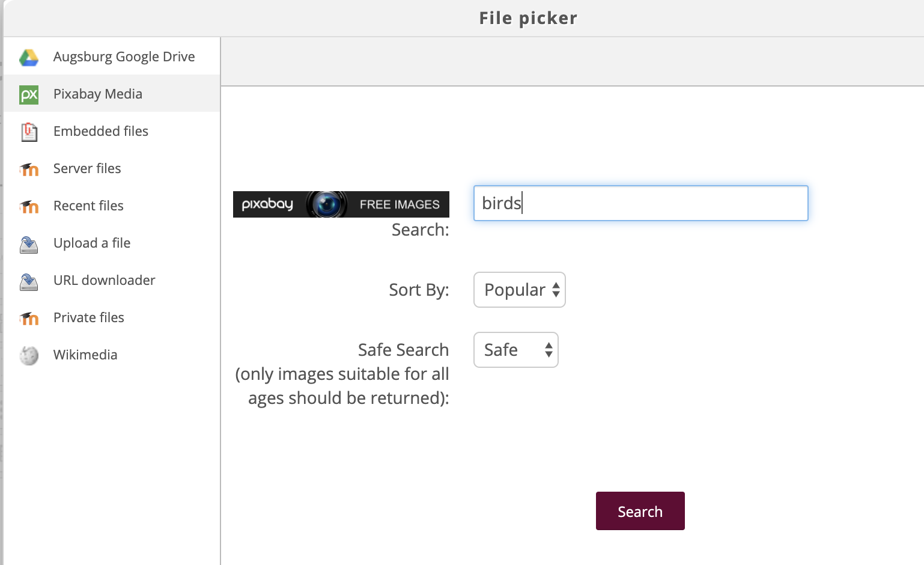Click the Server files Moodle icon
Image resolution: width=924 pixels, height=565 pixels.
(x=28, y=169)
